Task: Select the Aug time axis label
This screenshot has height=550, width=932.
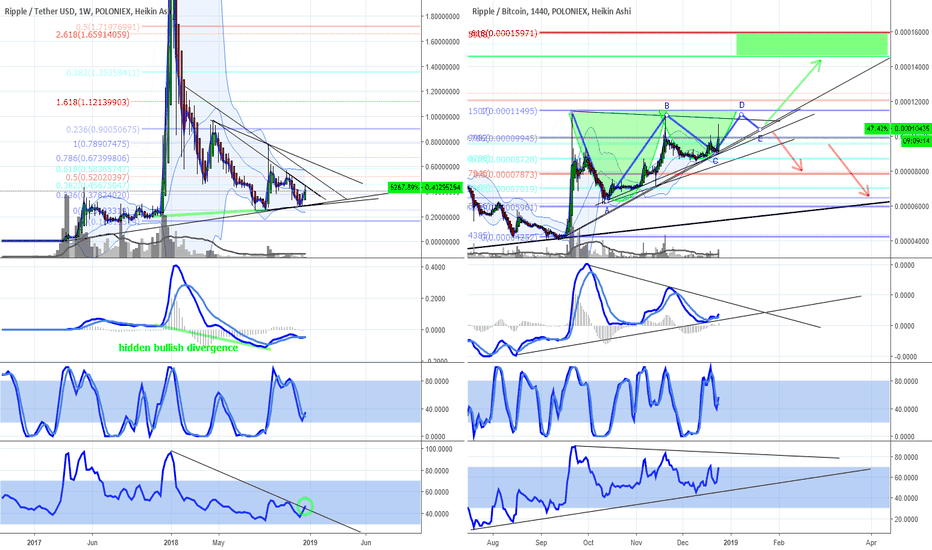Action: click(x=493, y=542)
